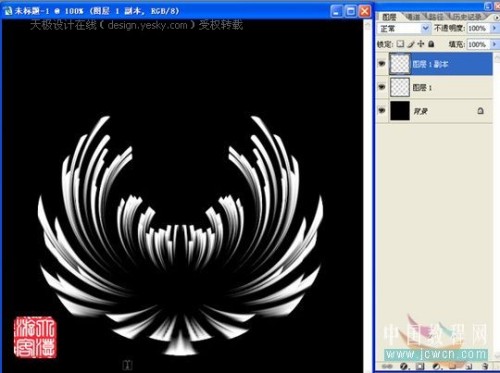Screen dimensions: 500x373
Task: Click the lock position move icon
Action: (421, 44)
